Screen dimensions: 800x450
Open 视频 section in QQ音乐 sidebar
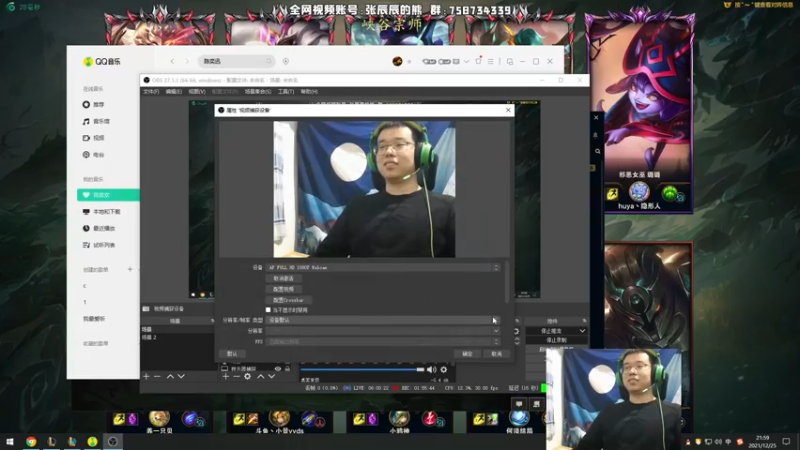[93, 138]
